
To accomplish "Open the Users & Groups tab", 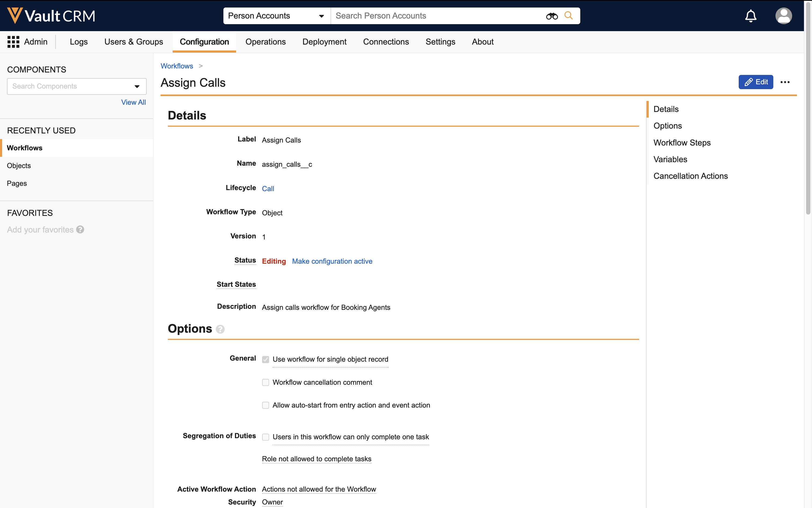I will (x=133, y=42).
